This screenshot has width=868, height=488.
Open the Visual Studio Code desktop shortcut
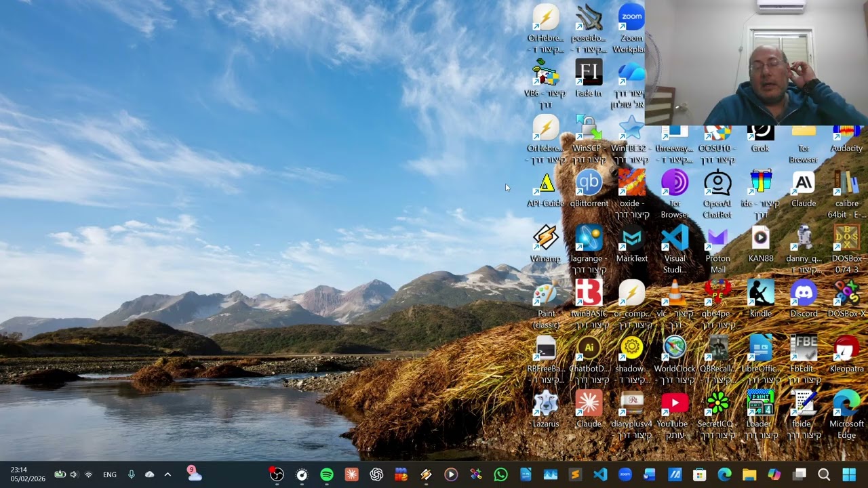[675, 249]
